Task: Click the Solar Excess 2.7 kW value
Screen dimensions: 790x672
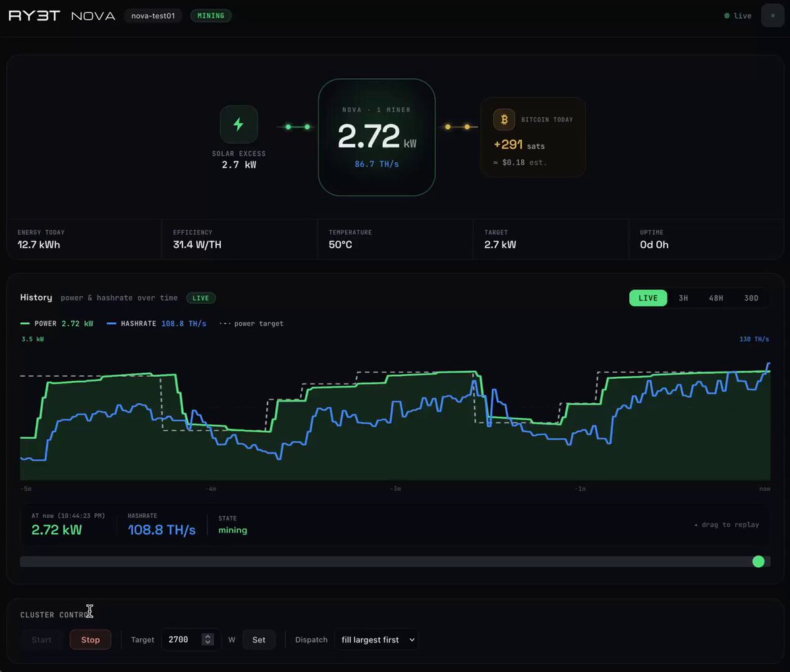Action: tap(239, 165)
